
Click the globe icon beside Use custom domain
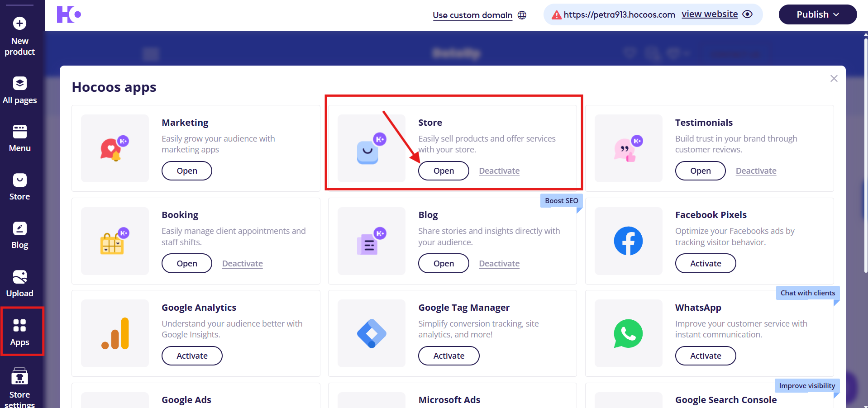pyautogui.click(x=522, y=15)
